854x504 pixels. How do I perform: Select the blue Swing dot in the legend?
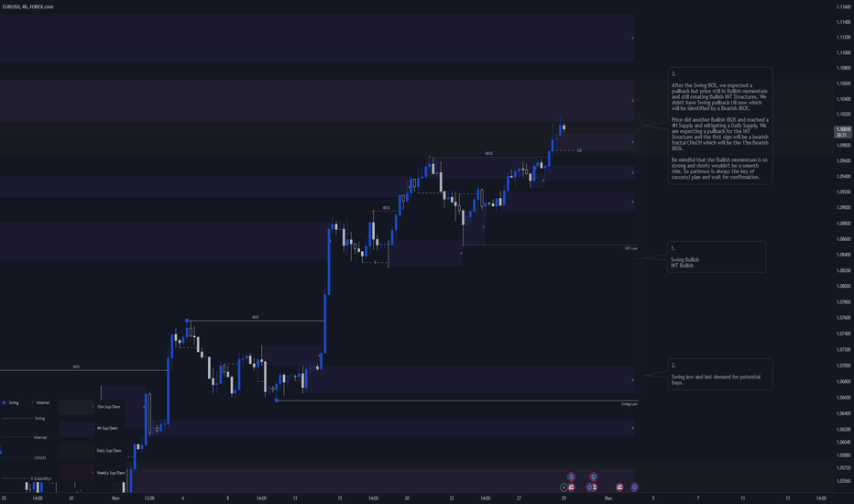click(4, 402)
